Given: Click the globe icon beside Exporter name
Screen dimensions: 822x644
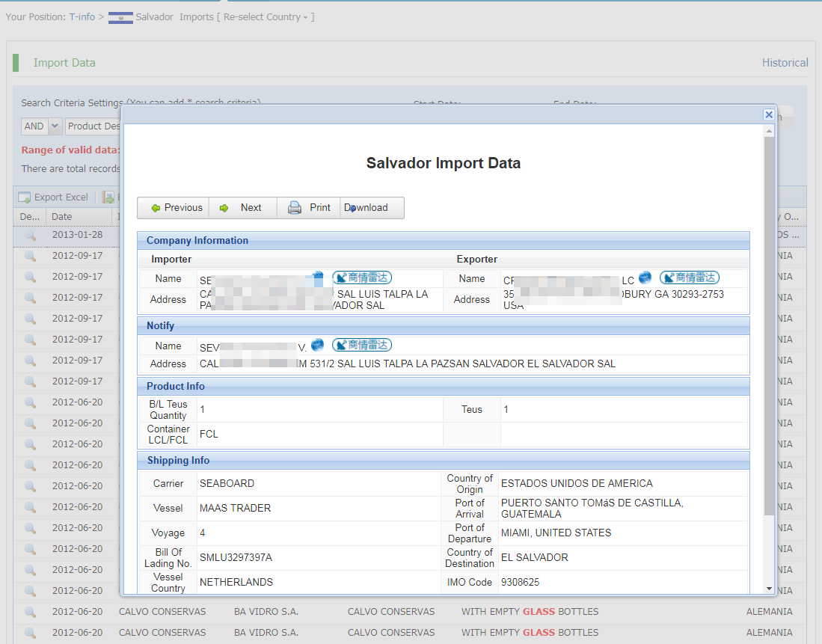Looking at the screenshot, I should click(645, 277).
